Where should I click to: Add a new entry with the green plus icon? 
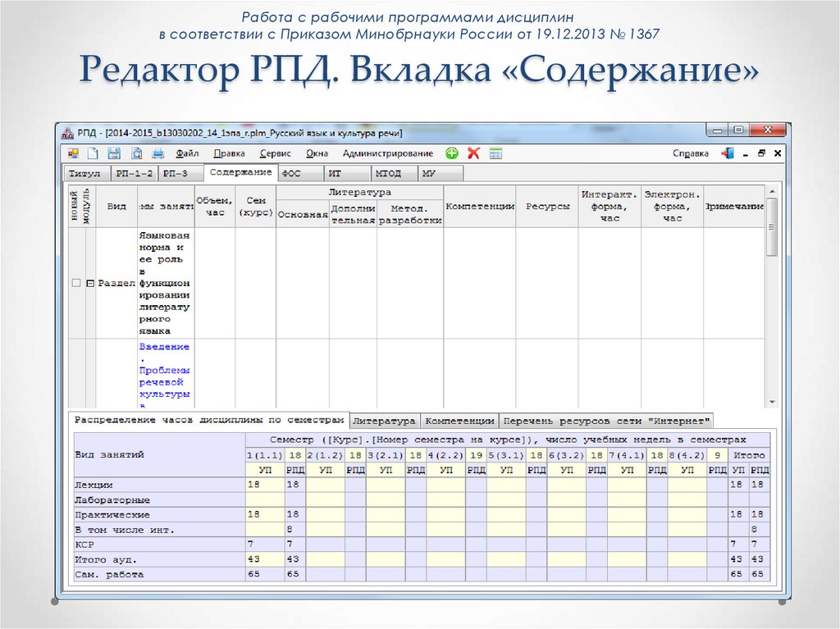point(452,153)
